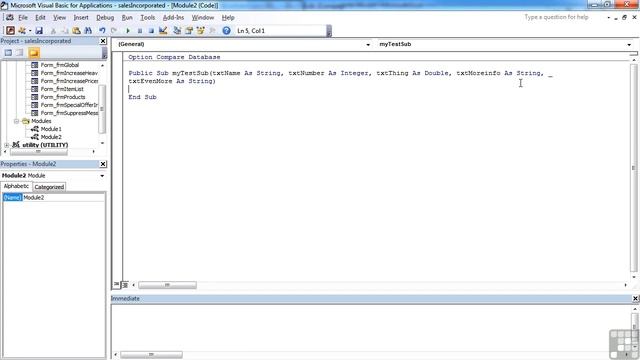Screen dimensions: 640x360
Task: Open the Add-Ins menu
Action: coord(173,18)
